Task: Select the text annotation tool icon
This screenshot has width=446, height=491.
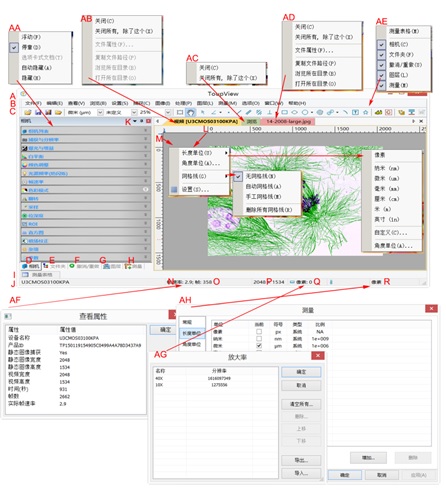Action: coord(356,112)
